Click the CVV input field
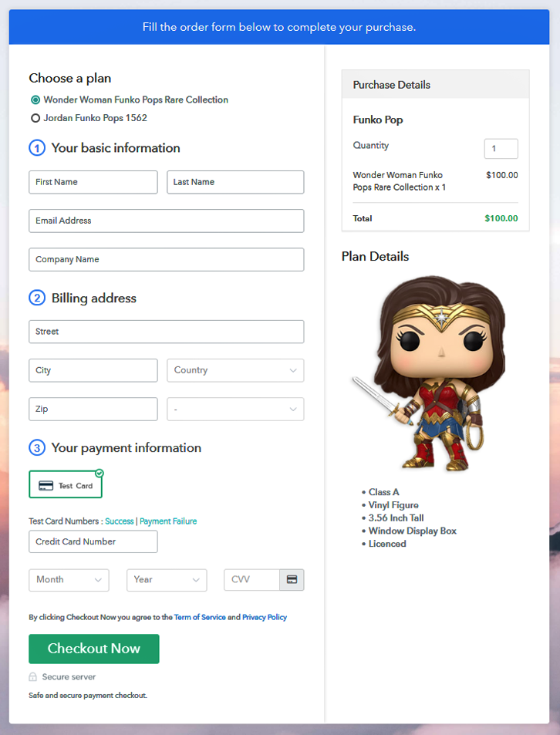This screenshot has width=560, height=735. [252, 580]
